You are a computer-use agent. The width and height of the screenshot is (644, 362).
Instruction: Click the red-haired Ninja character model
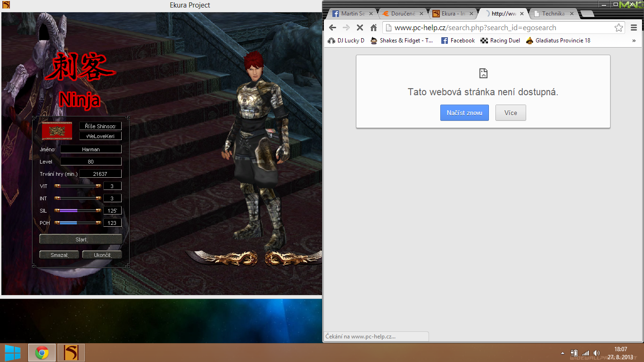pyautogui.click(x=256, y=151)
